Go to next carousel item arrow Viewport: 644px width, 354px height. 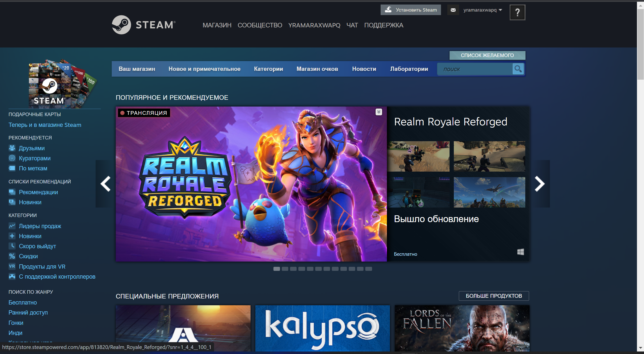pyautogui.click(x=540, y=184)
